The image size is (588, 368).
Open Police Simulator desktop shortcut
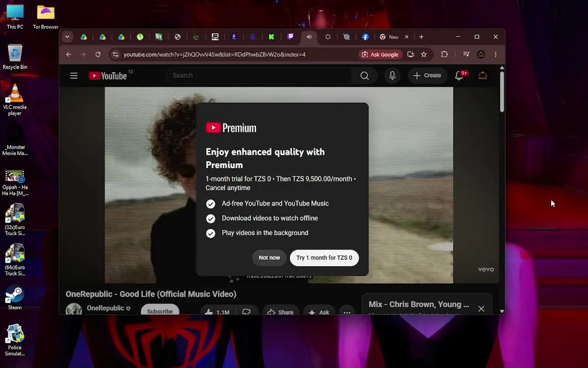(15, 340)
